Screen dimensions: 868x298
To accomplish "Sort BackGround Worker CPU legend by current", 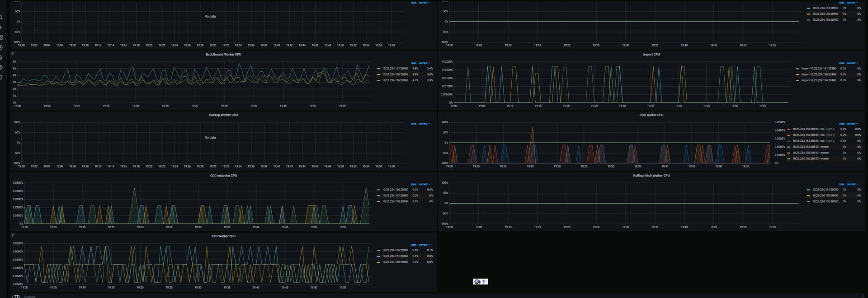I will 424,63.
